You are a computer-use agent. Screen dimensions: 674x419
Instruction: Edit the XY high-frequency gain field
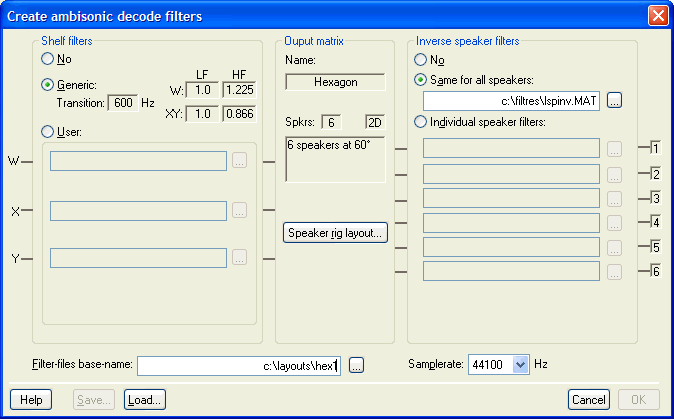click(x=239, y=114)
